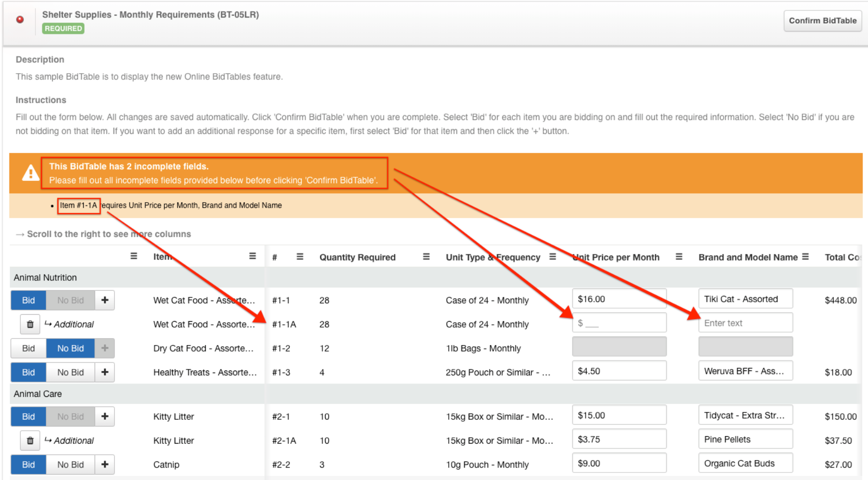
Task: Click the Quantity Required column header
Action: [x=358, y=257]
